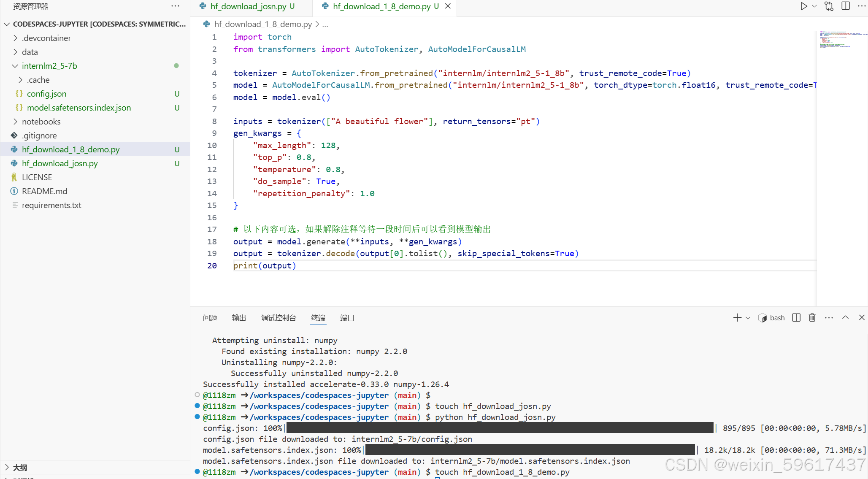Screen dimensions: 868x479
Task: Open the source control compare changes icon
Action: coord(829,6)
